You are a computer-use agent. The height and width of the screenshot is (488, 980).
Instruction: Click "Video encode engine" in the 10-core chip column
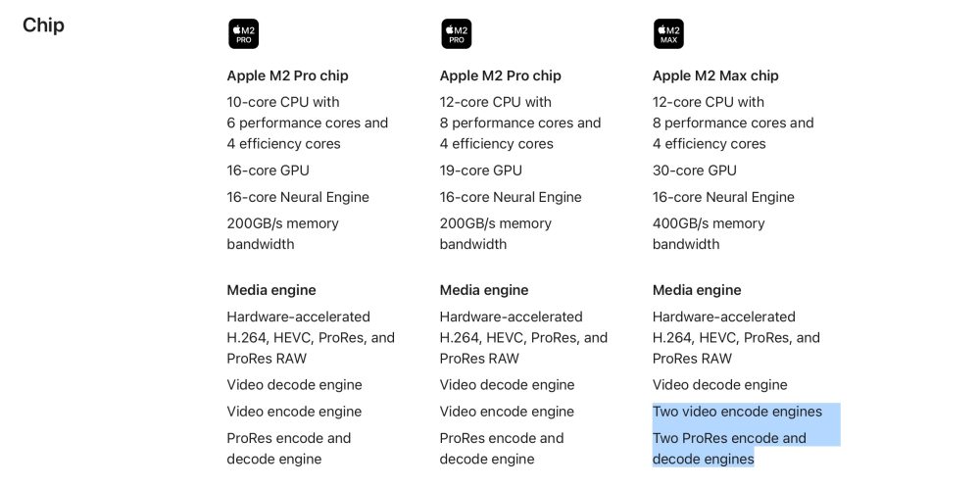[294, 412]
